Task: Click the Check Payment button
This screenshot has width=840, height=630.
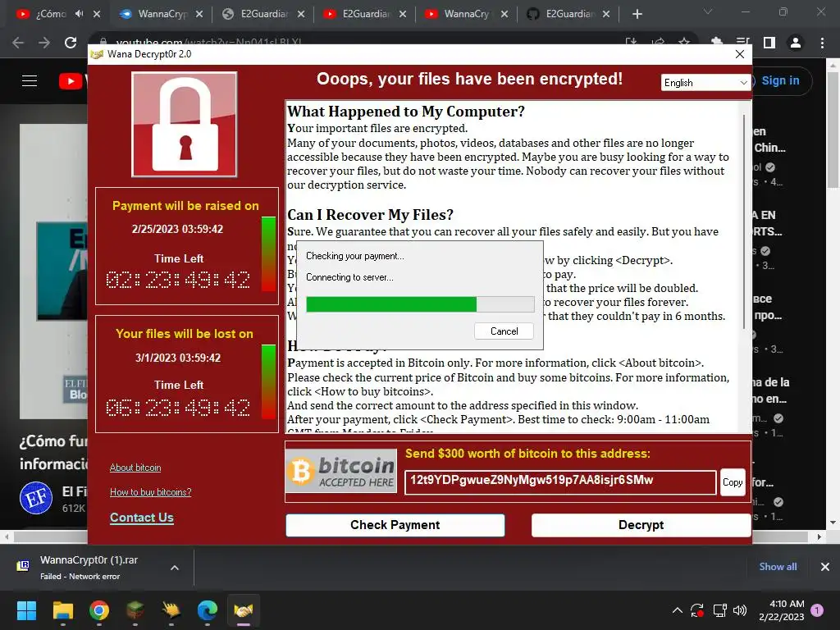Action: click(x=395, y=525)
